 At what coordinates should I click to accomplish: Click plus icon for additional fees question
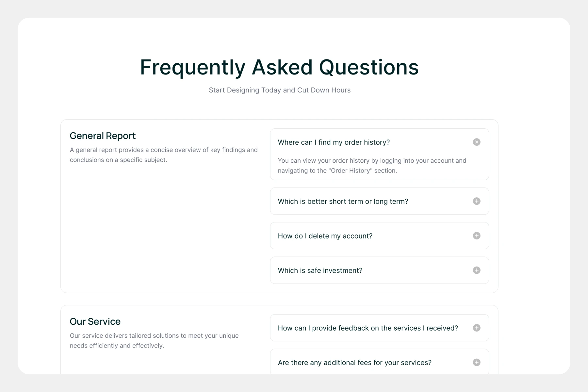pyautogui.click(x=476, y=363)
